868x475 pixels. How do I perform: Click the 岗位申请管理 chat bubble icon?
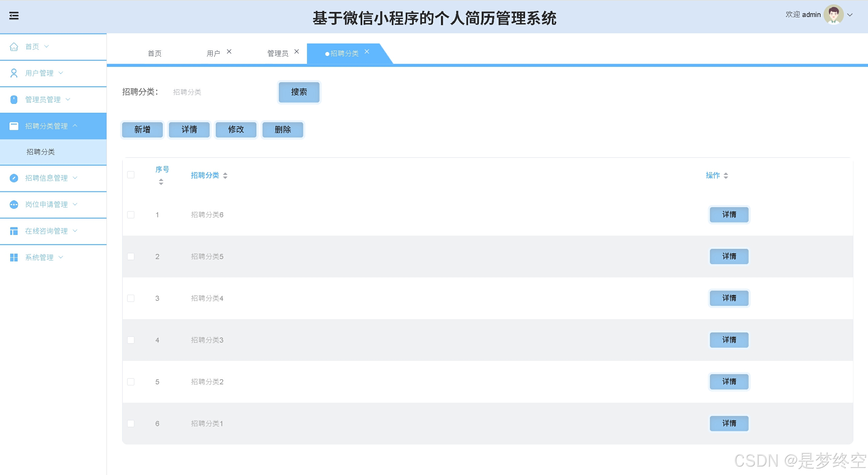(14, 204)
